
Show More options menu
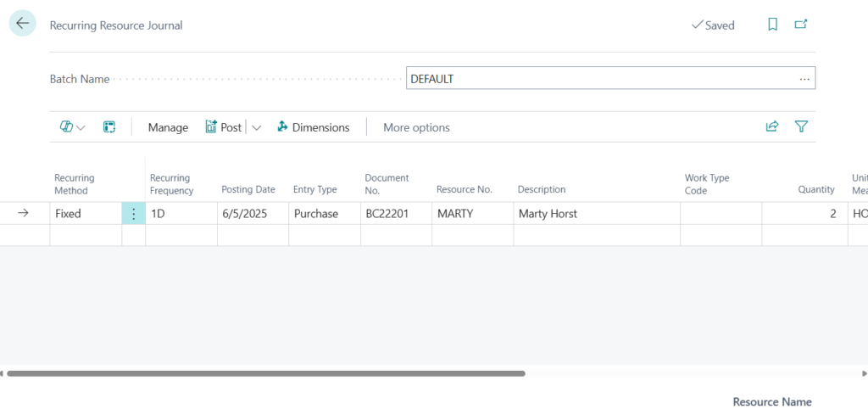416,127
